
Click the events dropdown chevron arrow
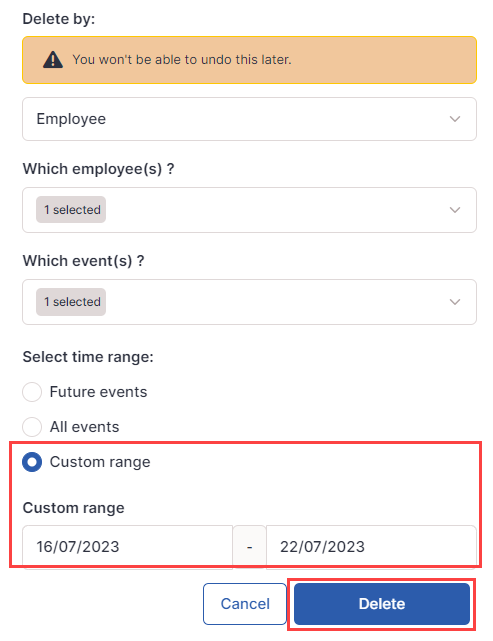(455, 302)
